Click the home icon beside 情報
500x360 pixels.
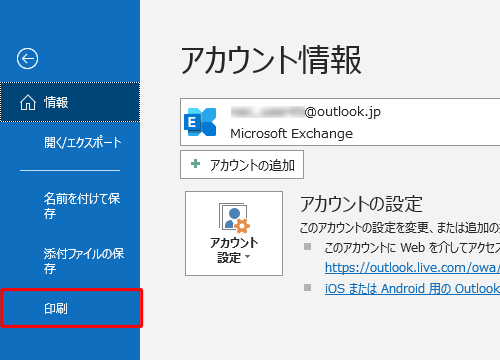tap(28, 102)
